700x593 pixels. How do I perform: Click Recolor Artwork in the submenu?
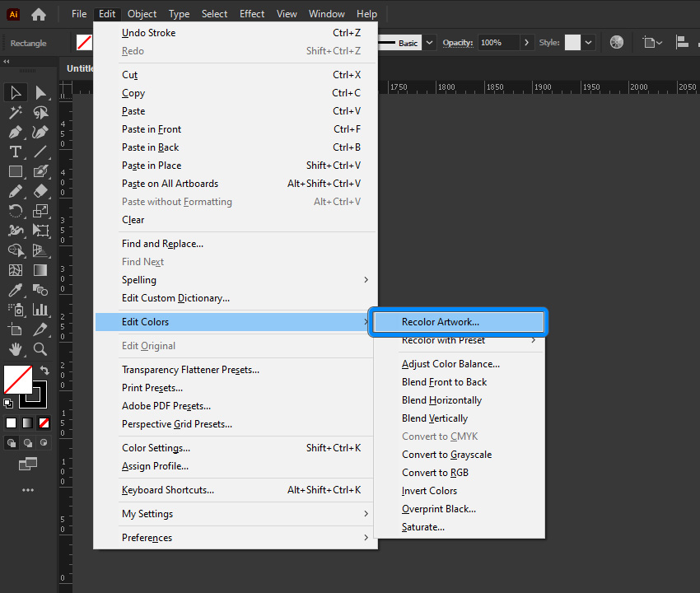point(440,322)
